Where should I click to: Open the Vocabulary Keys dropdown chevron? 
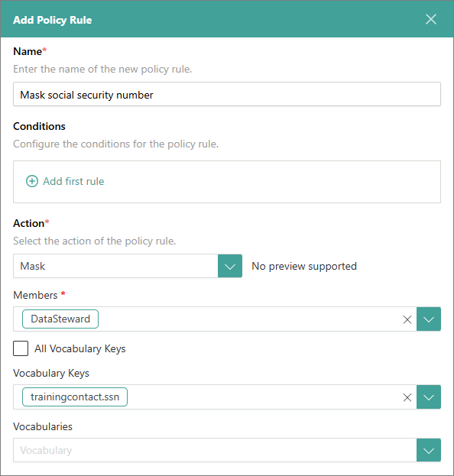pos(429,397)
